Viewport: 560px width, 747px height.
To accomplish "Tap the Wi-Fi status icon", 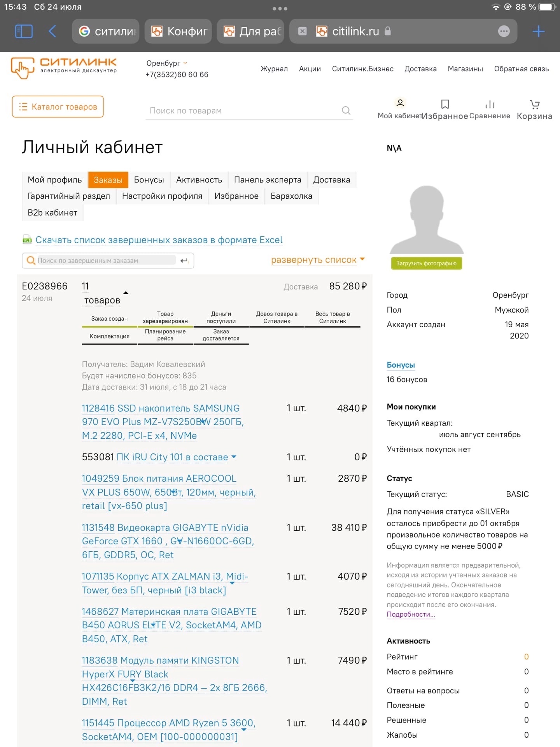I will pyautogui.click(x=496, y=7).
